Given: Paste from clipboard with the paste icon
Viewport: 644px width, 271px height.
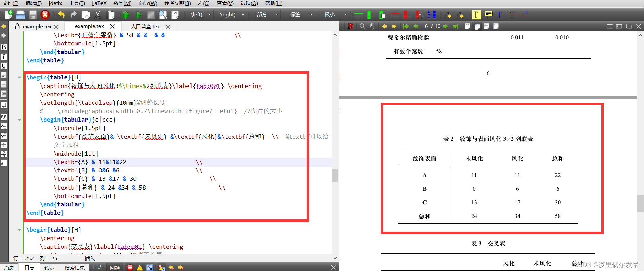Looking at the screenshot, I should click(111, 15).
